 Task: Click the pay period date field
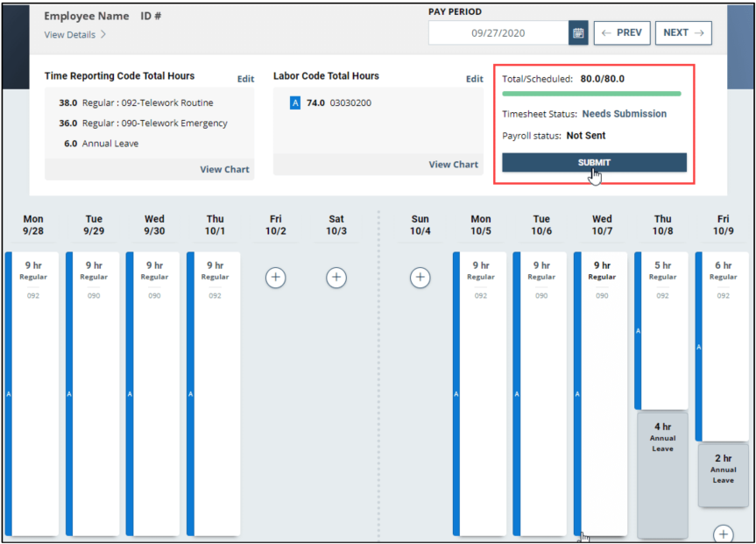(498, 33)
